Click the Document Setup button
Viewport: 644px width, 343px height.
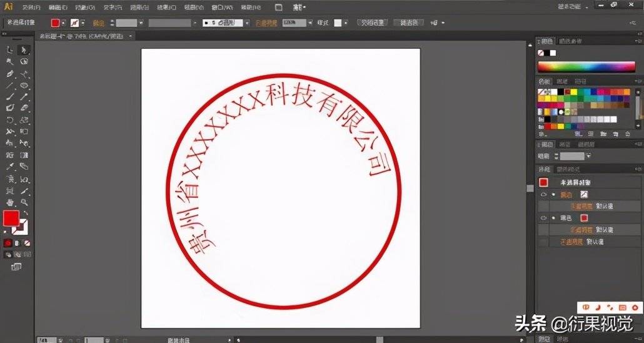click(x=372, y=23)
